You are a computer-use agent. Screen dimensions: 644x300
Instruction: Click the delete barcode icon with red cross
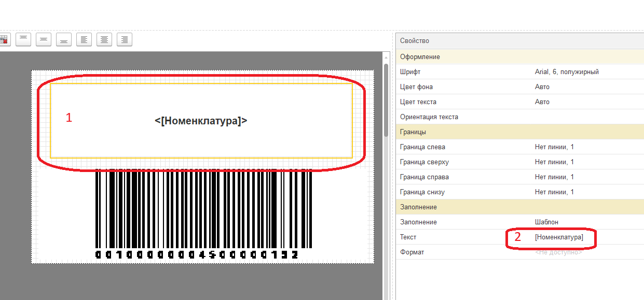pos(4,39)
